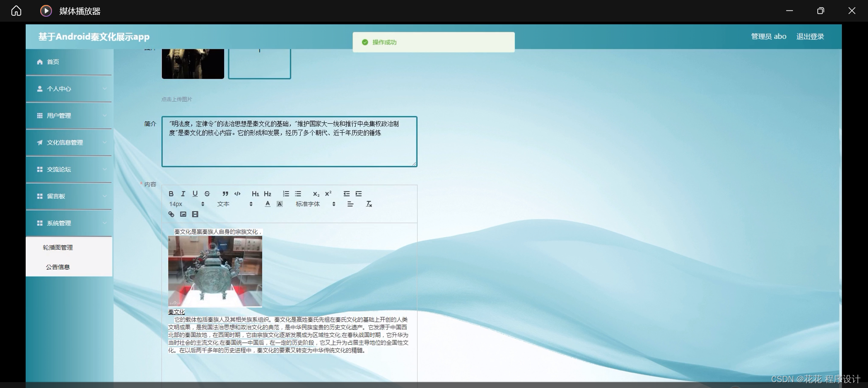The image size is (868, 388).
Task: Open the 留言板 sidebar menu
Action: tap(69, 196)
